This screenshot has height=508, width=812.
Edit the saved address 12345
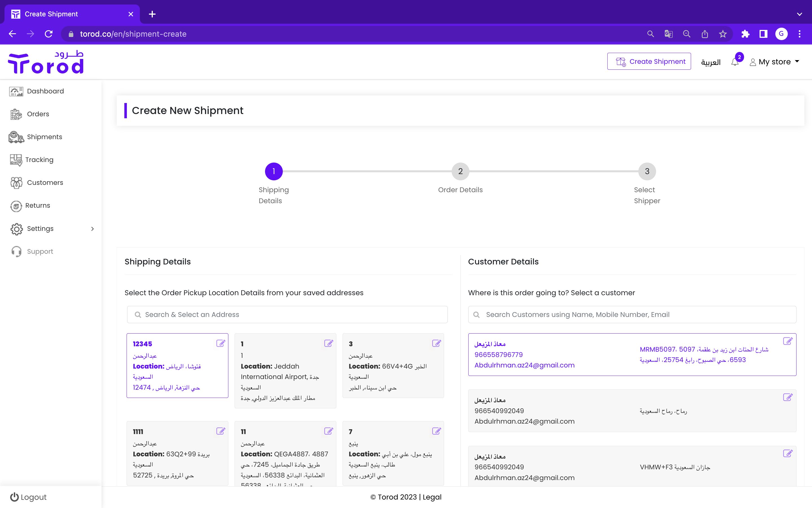220,343
